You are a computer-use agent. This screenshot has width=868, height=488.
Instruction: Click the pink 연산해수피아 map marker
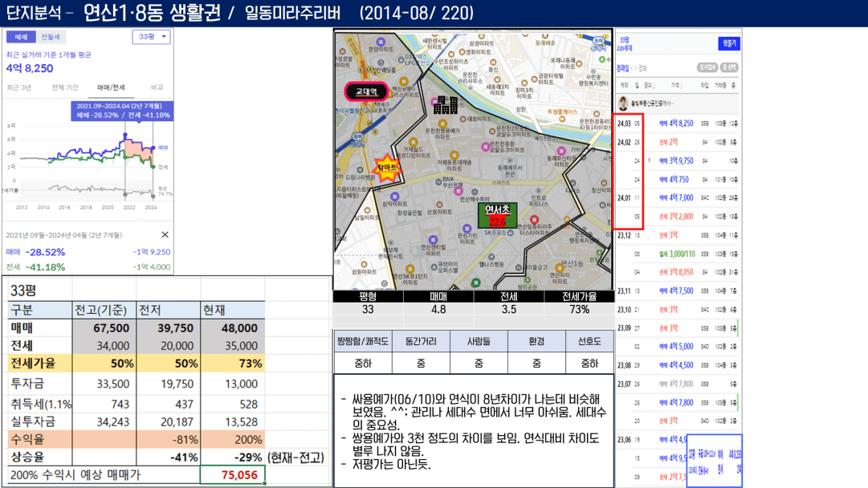[x=458, y=192]
